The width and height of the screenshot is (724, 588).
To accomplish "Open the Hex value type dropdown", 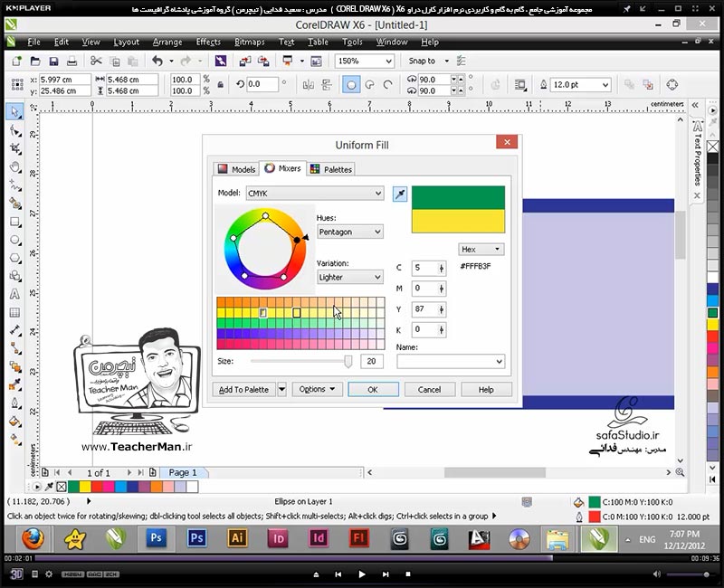I will coord(481,250).
